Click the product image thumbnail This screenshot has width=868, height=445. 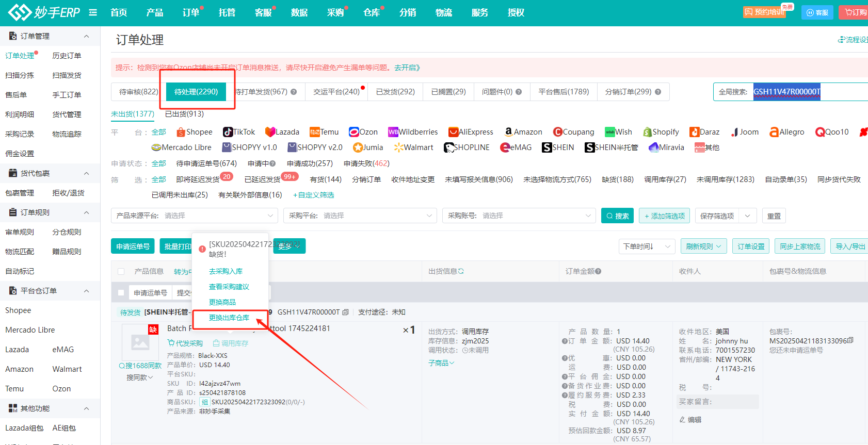(140, 342)
